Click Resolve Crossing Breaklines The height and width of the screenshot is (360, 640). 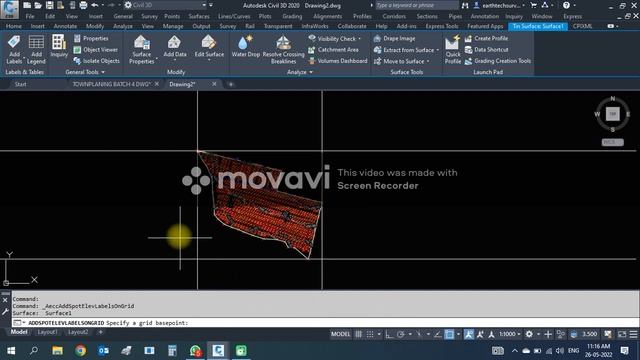pyautogui.click(x=283, y=50)
